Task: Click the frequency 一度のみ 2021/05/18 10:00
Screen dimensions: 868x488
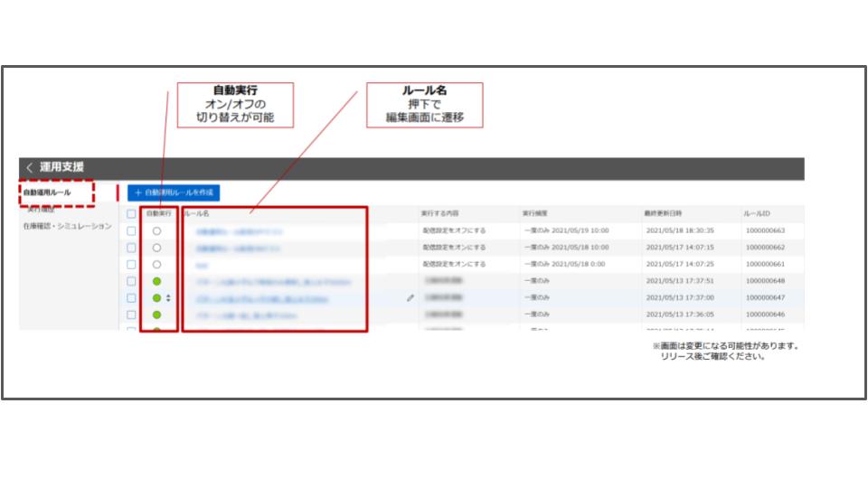Action: 566,247
